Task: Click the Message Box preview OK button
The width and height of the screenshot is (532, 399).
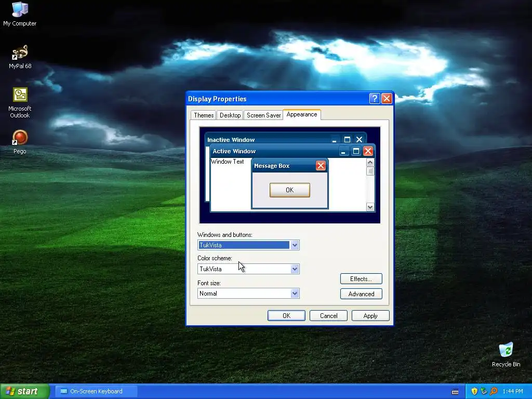Action: (x=289, y=190)
